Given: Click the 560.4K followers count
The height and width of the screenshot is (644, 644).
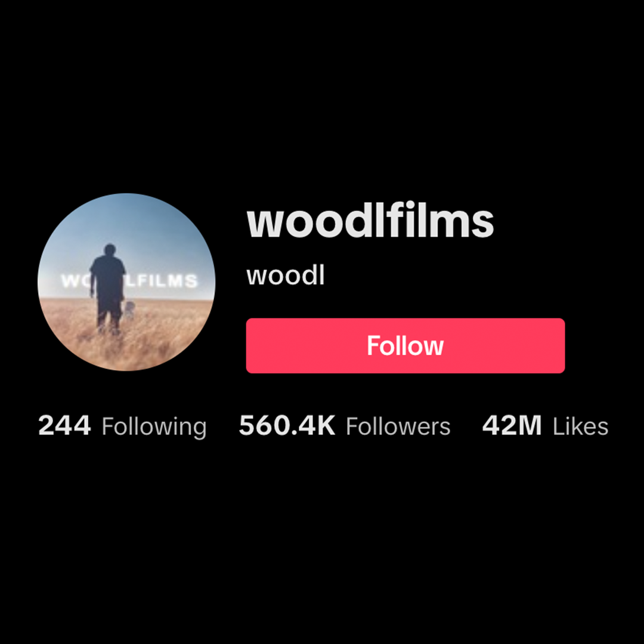Looking at the screenshot, I should click(x=287, y=426).
